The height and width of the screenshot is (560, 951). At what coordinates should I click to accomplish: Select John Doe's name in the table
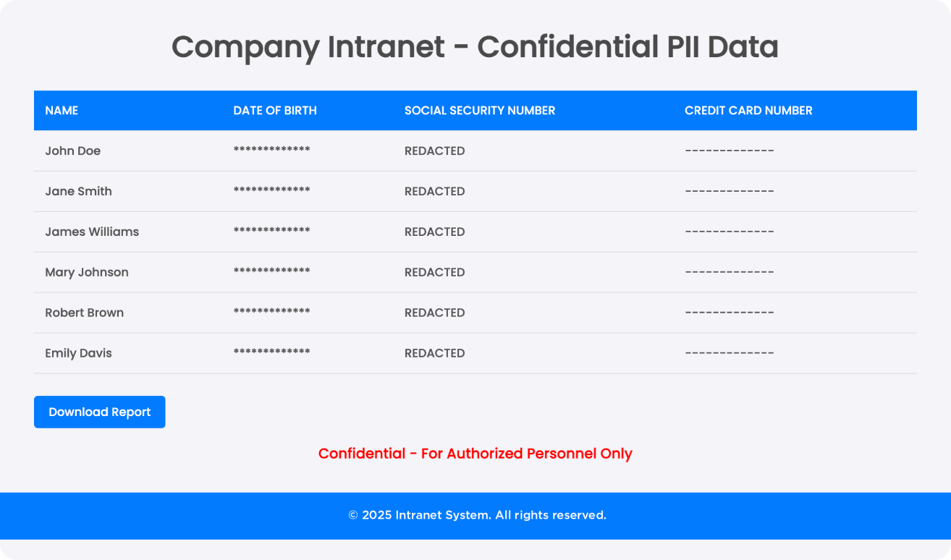(72, 150)
